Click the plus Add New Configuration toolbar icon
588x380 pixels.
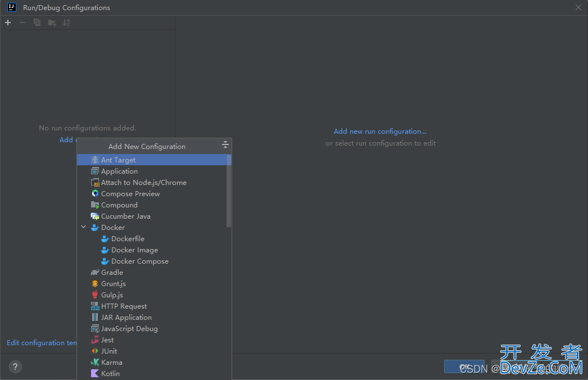8,22
